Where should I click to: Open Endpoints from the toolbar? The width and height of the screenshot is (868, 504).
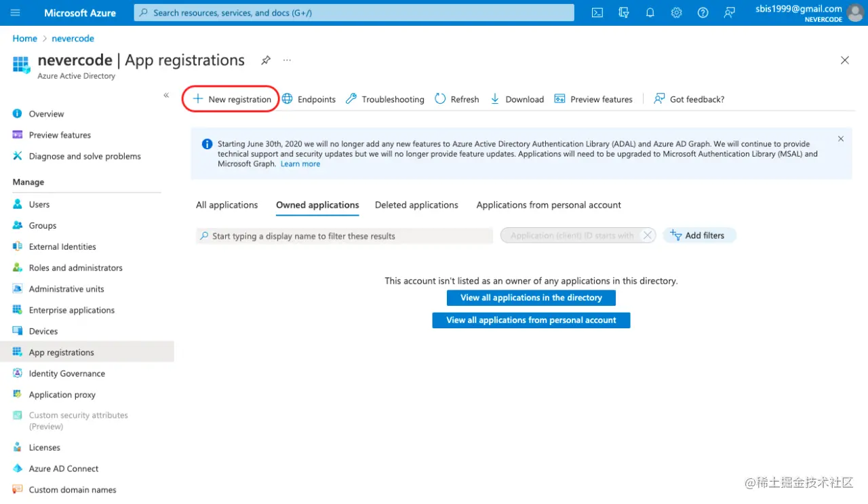(x=309, y=99)
